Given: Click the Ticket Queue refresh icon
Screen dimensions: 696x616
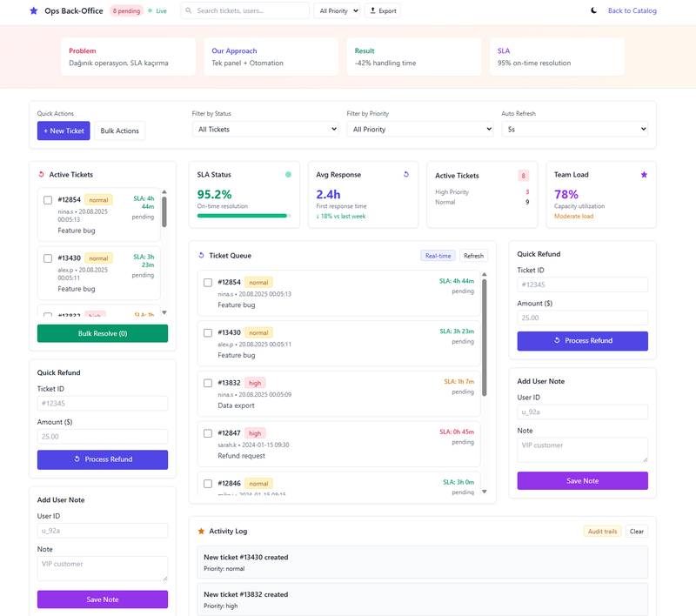Looking at the screenshot, I should (x=202, y=256).
